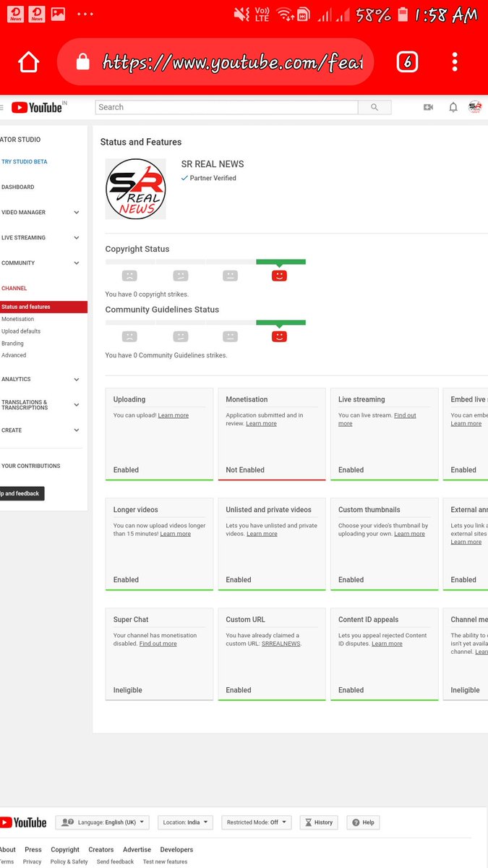The width and height of the screenshot is (488, 868).
Task: Click Find out more in Super Chat card
Action: coord(158,644)
